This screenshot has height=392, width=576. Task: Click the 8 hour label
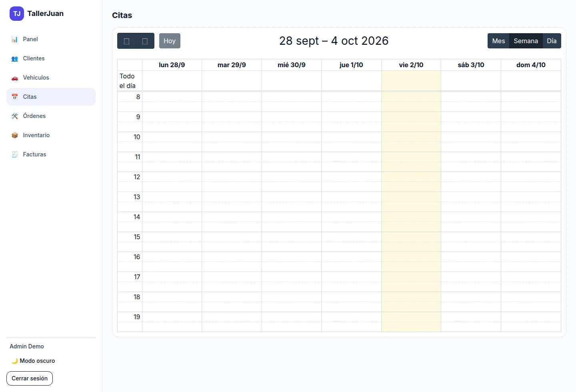click(x=138, y=97)
